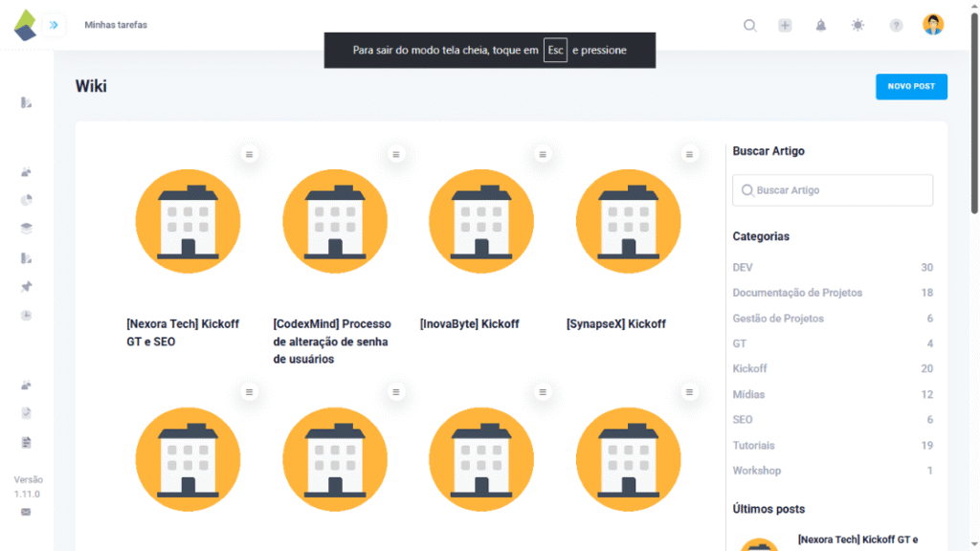Open options menu for SynapseX Kickoff card
The width and height of the screenshot is (980, 551).
[x=689, y=154]
